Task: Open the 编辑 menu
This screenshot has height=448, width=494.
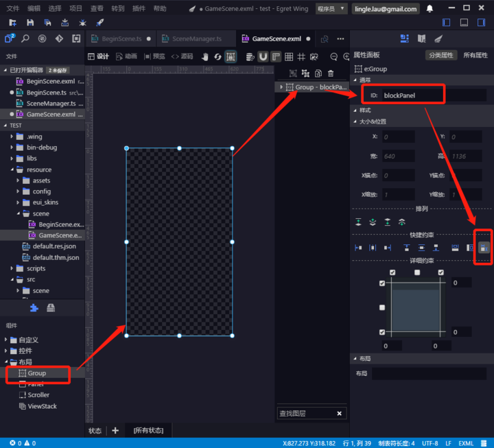Action: pyautogui.click(x=34, y=8)
